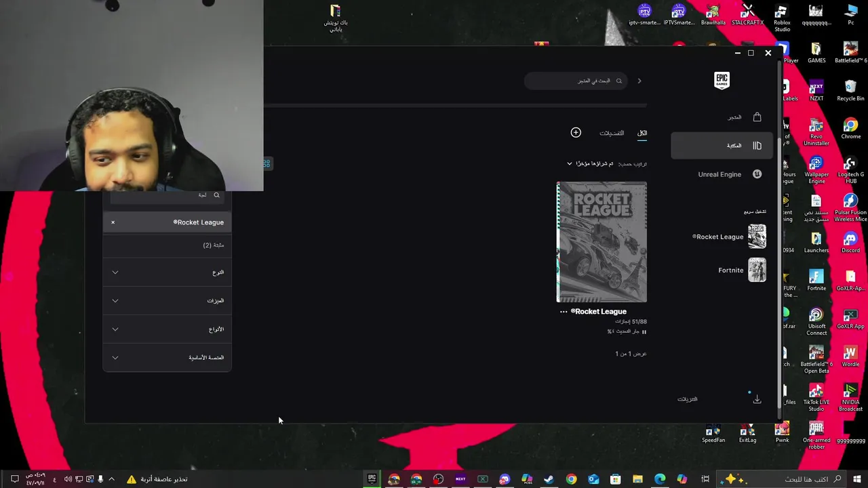Click the filter keyword (لعبة) search field
Viewport: 868px width, 488px height.
coord(167,195)
